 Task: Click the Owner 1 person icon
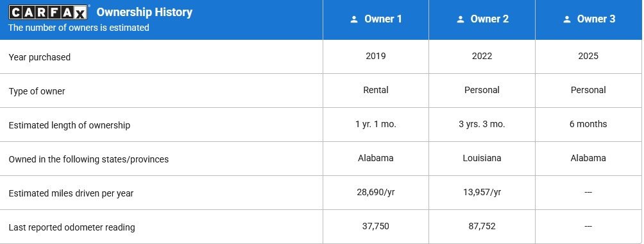354,19
